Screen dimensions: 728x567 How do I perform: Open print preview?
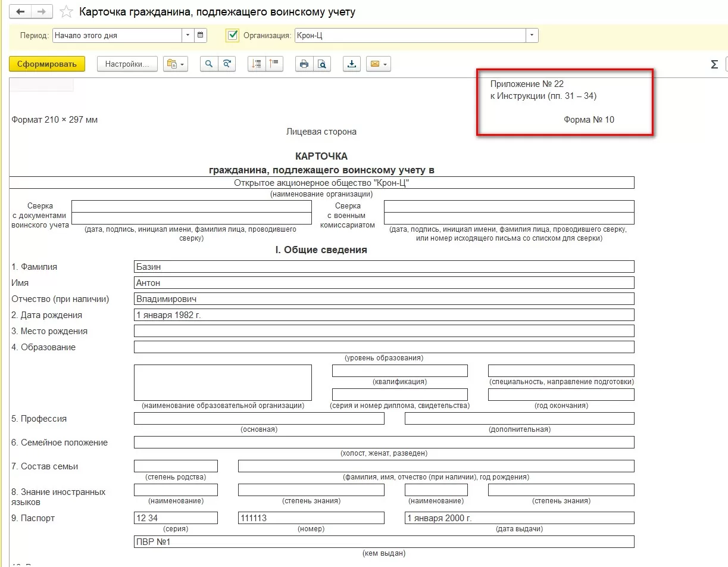coord(322,64)
